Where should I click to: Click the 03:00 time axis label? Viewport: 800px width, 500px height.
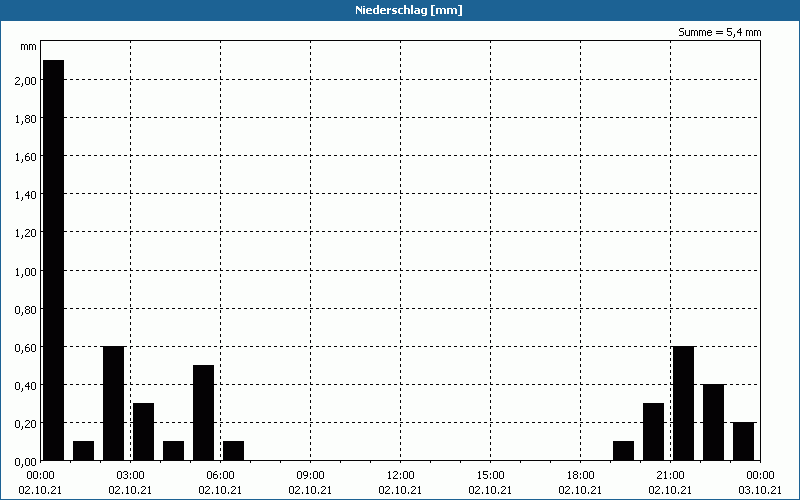pos(130,476)
